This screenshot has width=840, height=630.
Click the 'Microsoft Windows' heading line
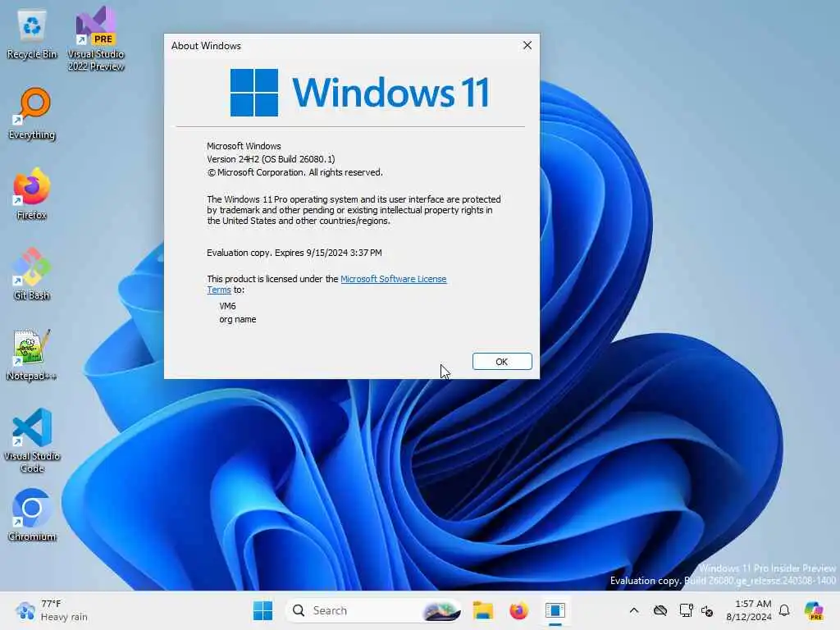[244, 146]
